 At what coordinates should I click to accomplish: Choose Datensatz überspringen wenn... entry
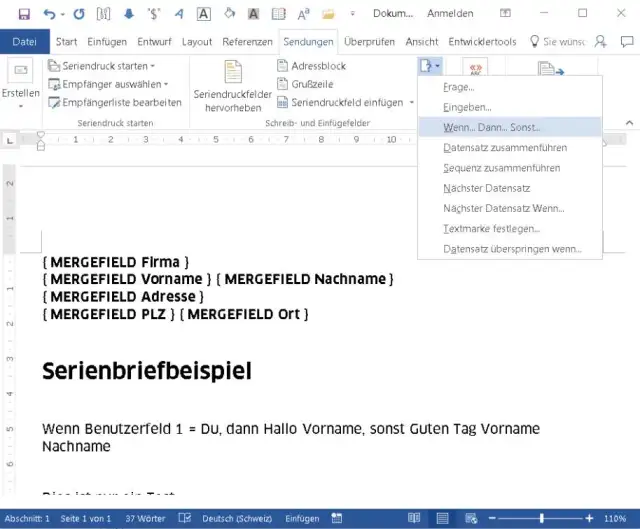(x=509, y=249)
